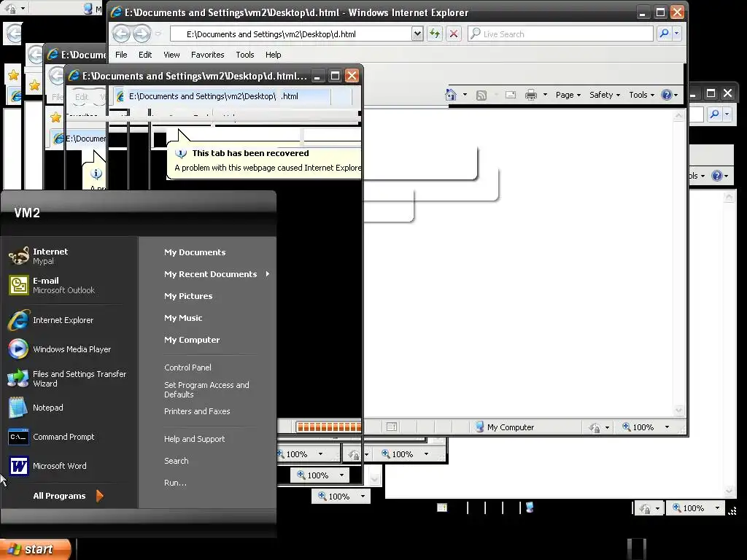Open the Edit menu in main IE window
747x560 pixels.
point(145,55)
